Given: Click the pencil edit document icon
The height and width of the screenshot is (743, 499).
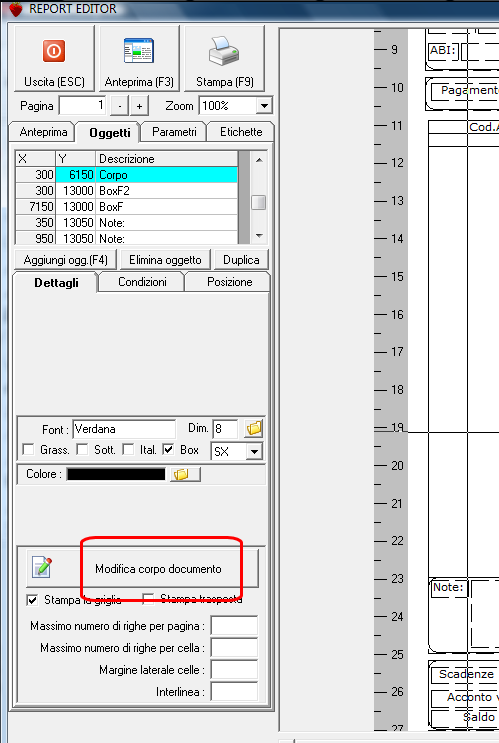Looking at the screenshot, I should [42, 567].
